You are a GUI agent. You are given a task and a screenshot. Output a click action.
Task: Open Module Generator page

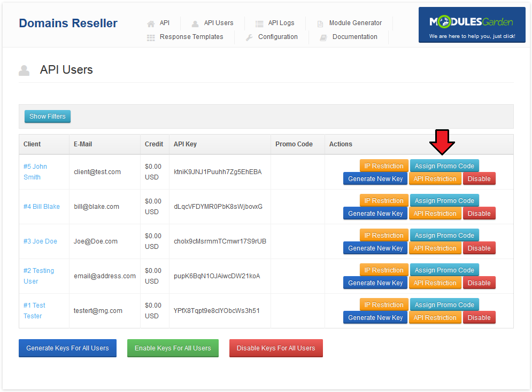tap(355, 23)
